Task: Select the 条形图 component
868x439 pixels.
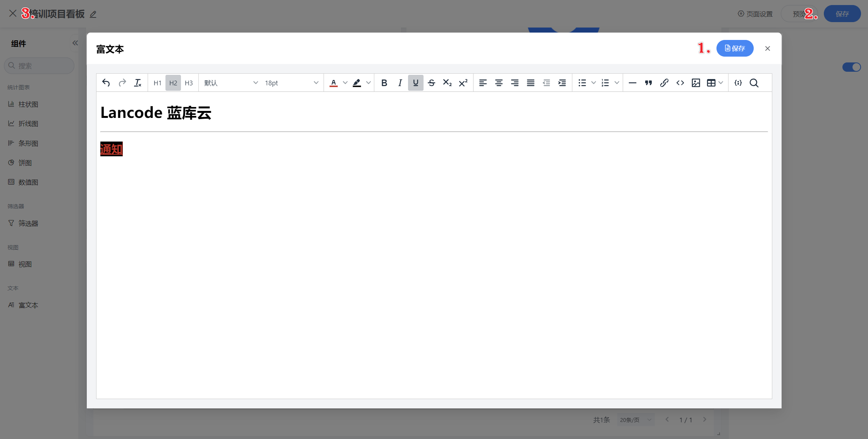Action: point(24,143)
